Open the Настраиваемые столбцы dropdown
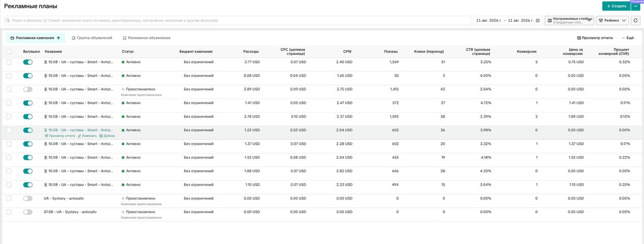The width and height of the screenshot is (644, 244). (x=569, y=21)
